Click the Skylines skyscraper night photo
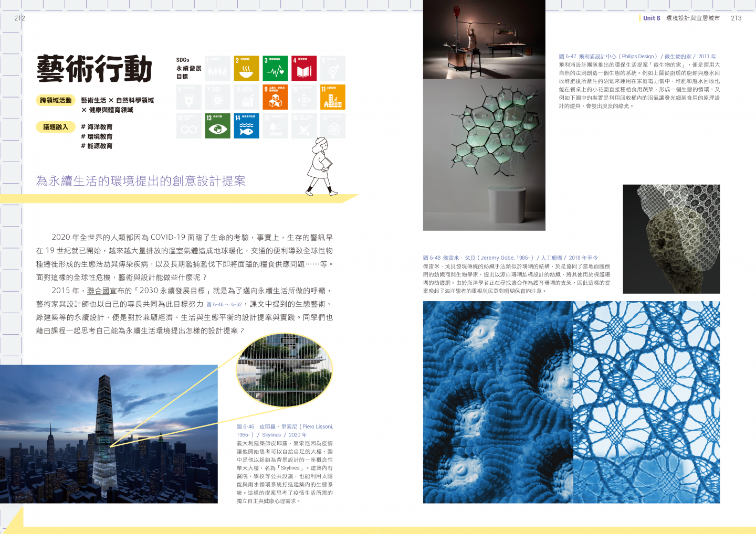756x534 pixels. 109,434
